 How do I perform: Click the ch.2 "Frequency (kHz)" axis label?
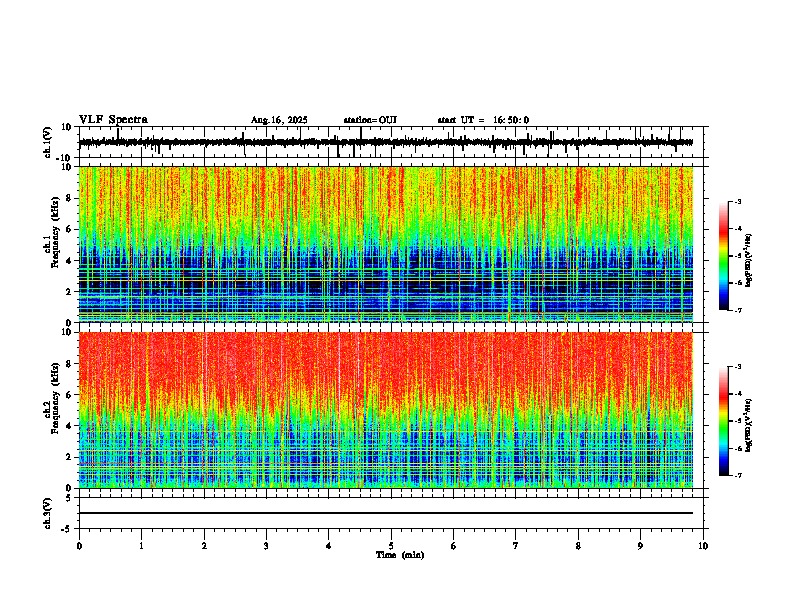click(x=54, y=398)
